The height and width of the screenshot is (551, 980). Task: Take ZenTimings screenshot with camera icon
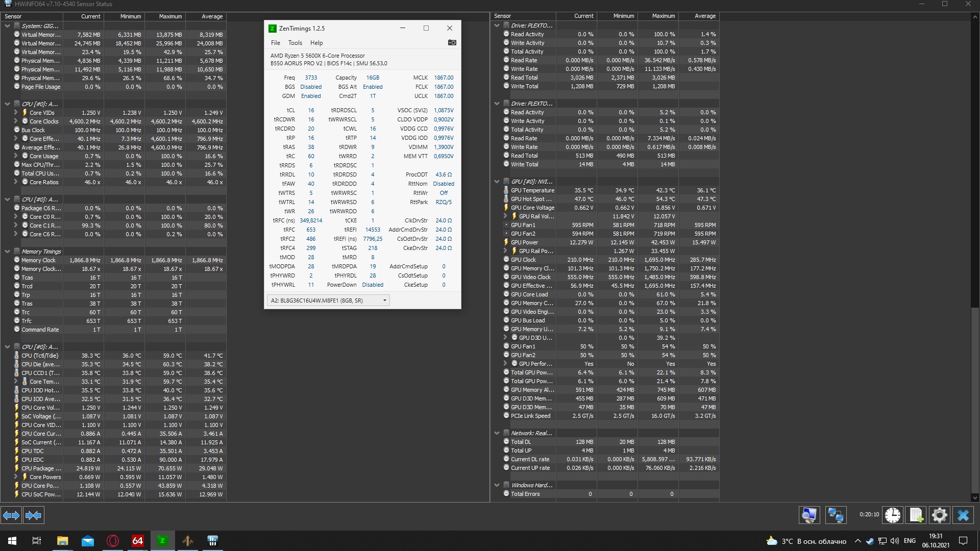point(452,43)
